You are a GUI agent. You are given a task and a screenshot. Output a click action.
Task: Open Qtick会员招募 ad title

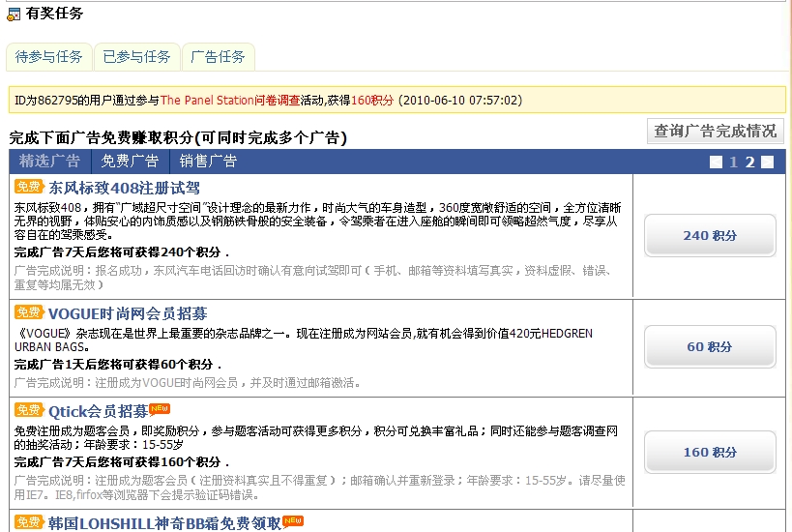point(99,412)
